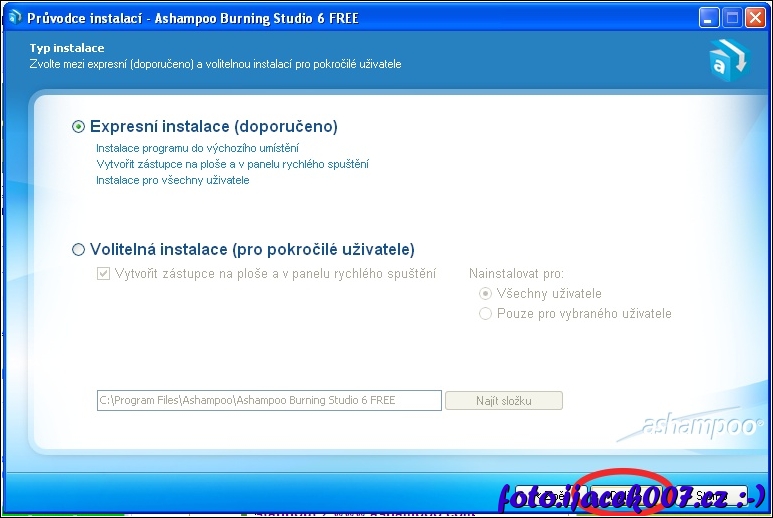Go back with the Zpět button
Screen dimensions: 773x518
click(546, 495)
